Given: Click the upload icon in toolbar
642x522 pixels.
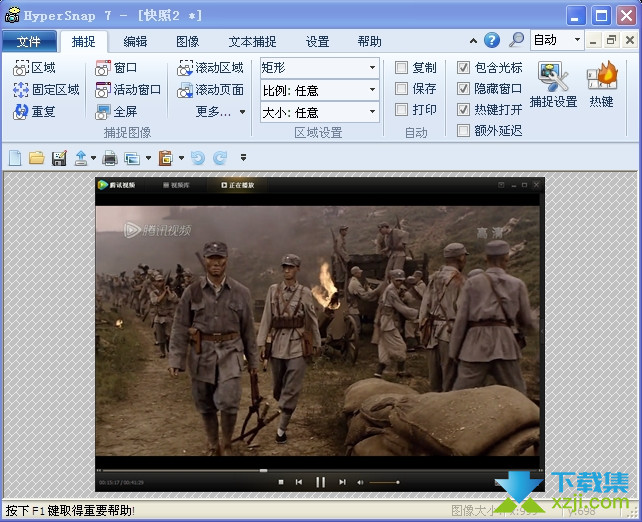Looking at the screenshot, I should tap(81, 158).
